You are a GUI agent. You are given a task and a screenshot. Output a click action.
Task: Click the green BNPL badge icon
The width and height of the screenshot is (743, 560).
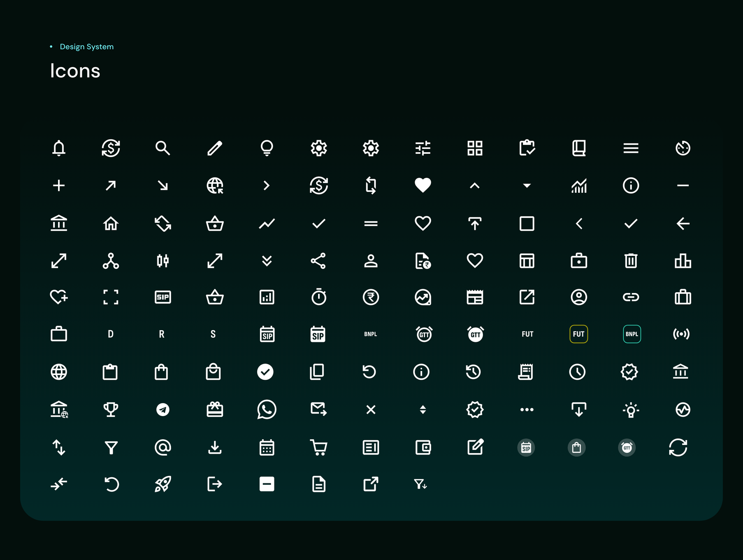click(x=631, y=334)
